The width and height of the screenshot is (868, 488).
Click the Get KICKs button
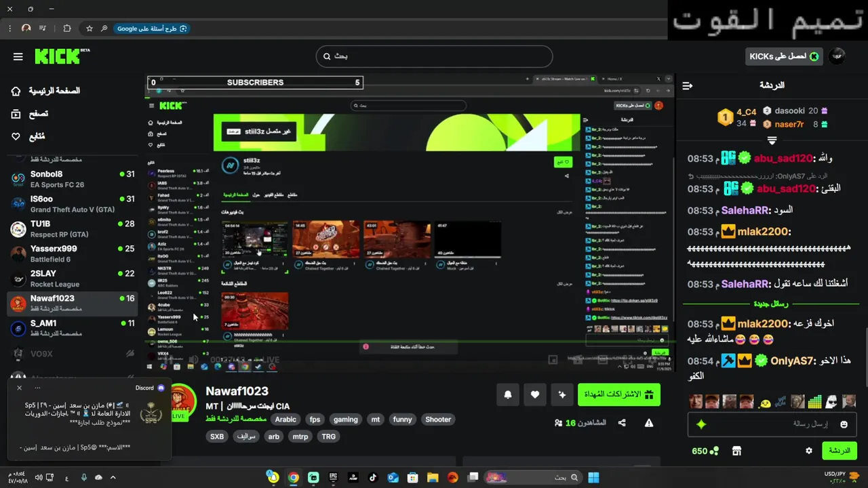point(785,56)
